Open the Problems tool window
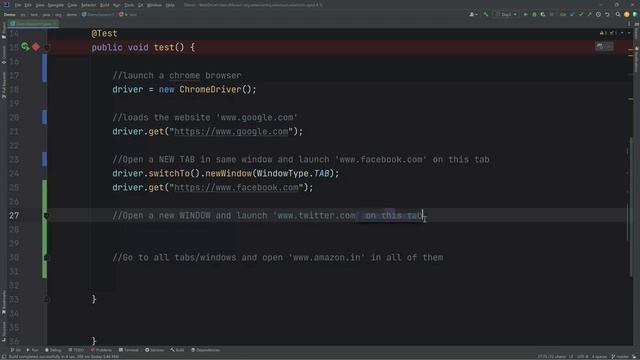 (101, 350)
